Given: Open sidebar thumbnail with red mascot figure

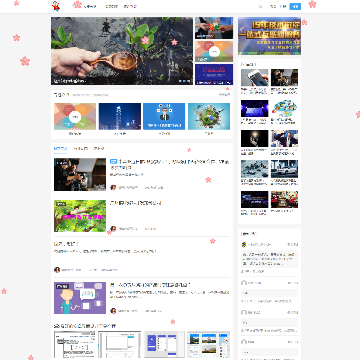Looking at the screenshot, I should 284,199.
